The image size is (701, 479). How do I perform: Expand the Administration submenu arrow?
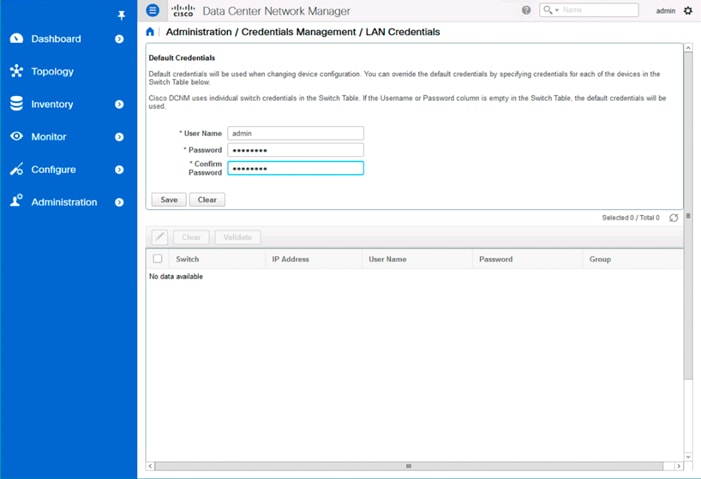coord(119,202)
